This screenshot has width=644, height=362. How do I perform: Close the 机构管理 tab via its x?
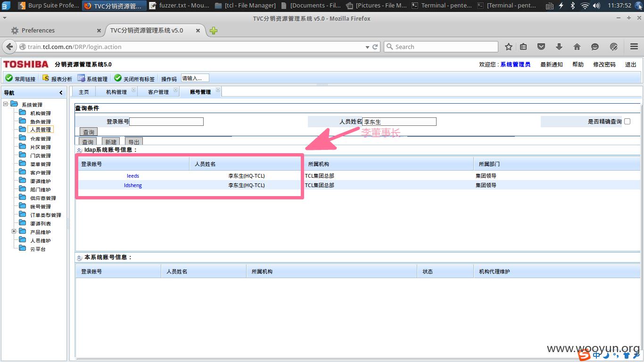tap(133, 90)
